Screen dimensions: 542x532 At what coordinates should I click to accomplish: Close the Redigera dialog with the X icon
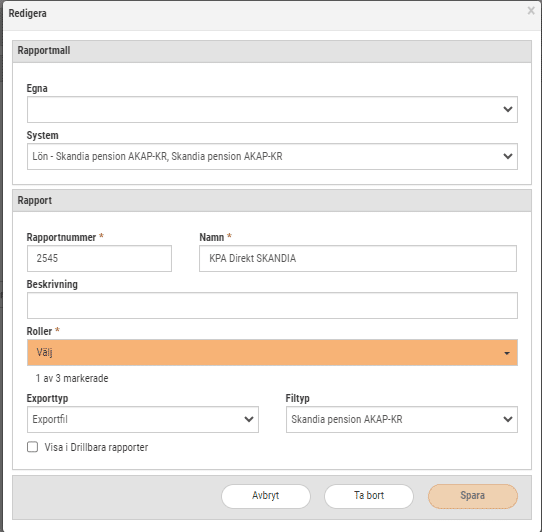(531, 11)
